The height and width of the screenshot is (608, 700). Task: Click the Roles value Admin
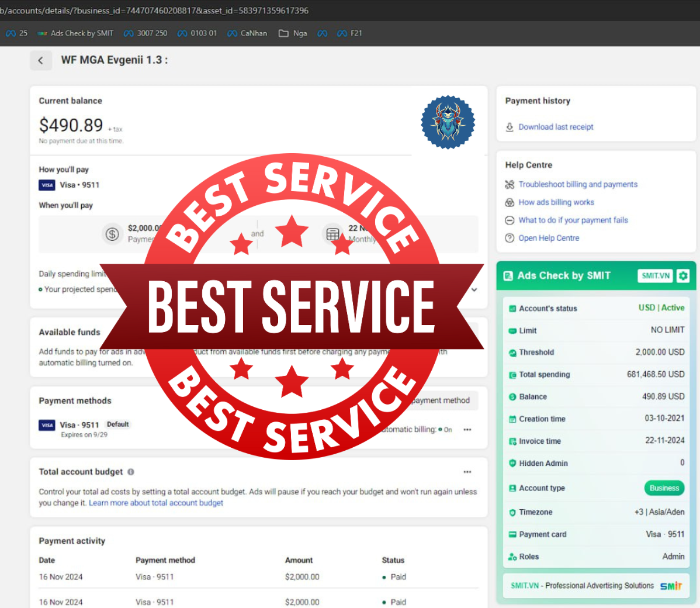coord(673,557)
